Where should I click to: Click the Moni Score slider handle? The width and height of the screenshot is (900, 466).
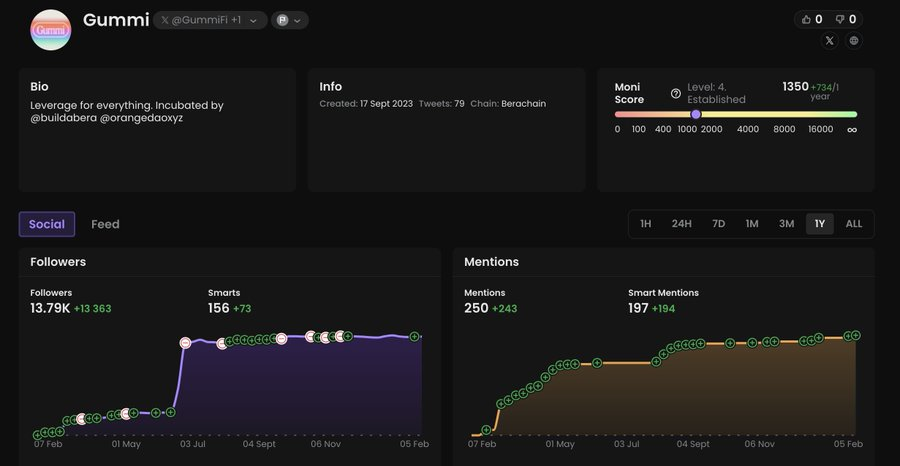point(696,114)
